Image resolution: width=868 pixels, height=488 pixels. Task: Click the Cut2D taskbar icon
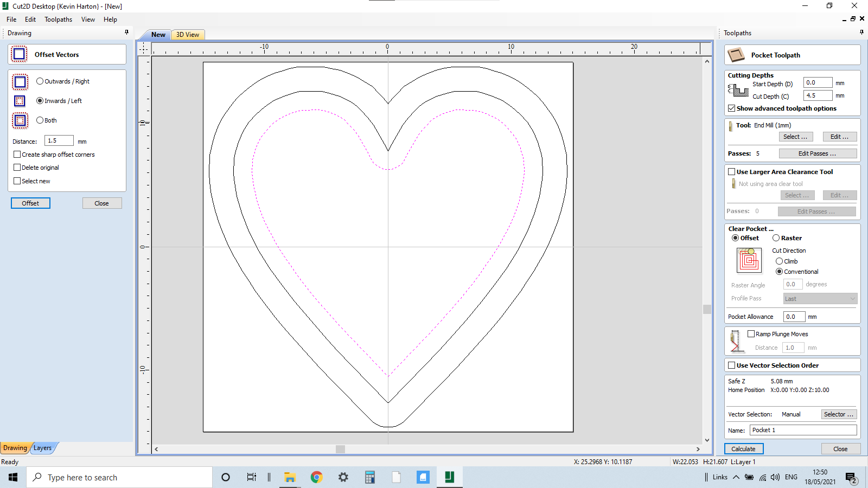tap(449, 477)
